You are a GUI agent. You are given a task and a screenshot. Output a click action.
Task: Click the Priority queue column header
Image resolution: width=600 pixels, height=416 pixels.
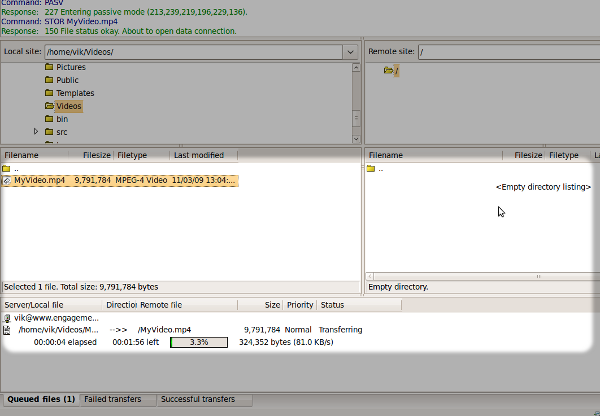[300, 305]
